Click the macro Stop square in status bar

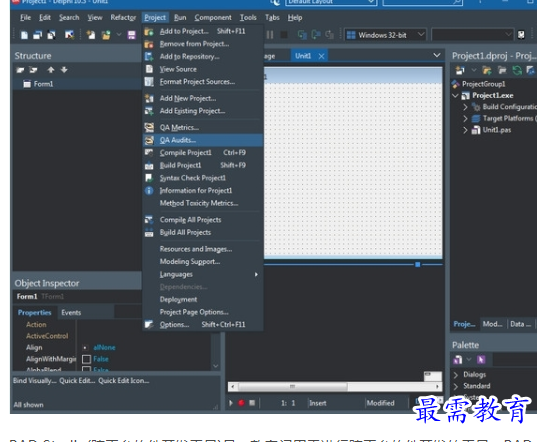[x=252, y=403]
